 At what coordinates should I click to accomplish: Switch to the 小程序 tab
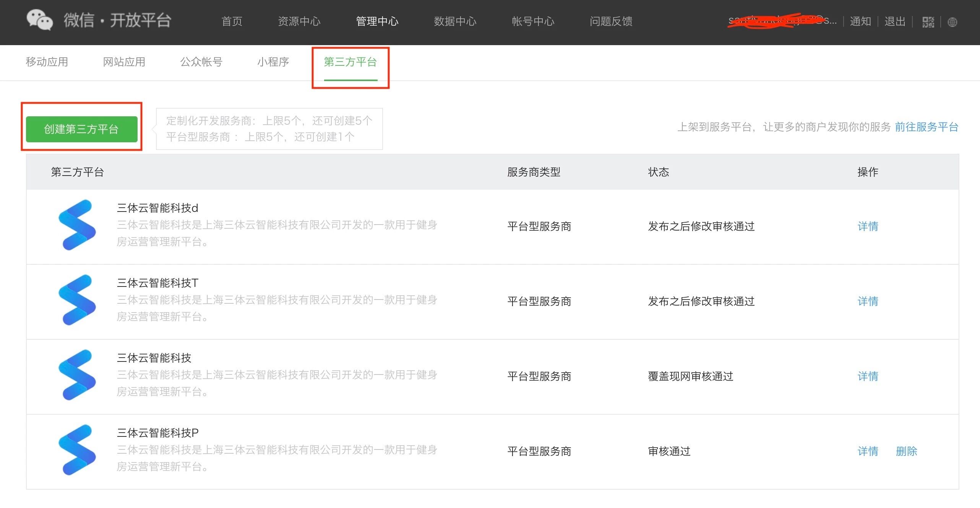click(x=273, y=62)
